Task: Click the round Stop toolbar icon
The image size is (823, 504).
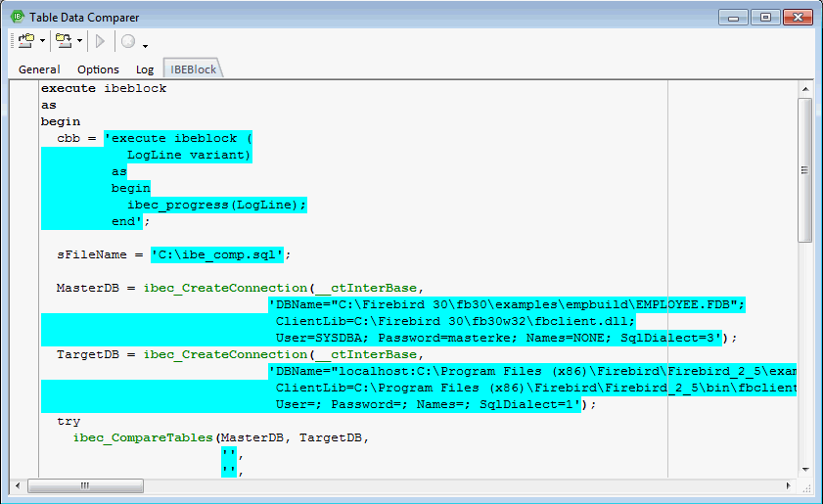Action: pyautogui.click(x=128, y=41)
